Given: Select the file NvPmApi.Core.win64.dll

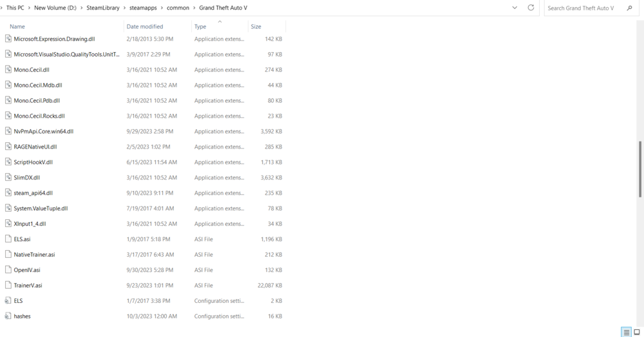Looking at the screenshot, I should pos(44,131).
